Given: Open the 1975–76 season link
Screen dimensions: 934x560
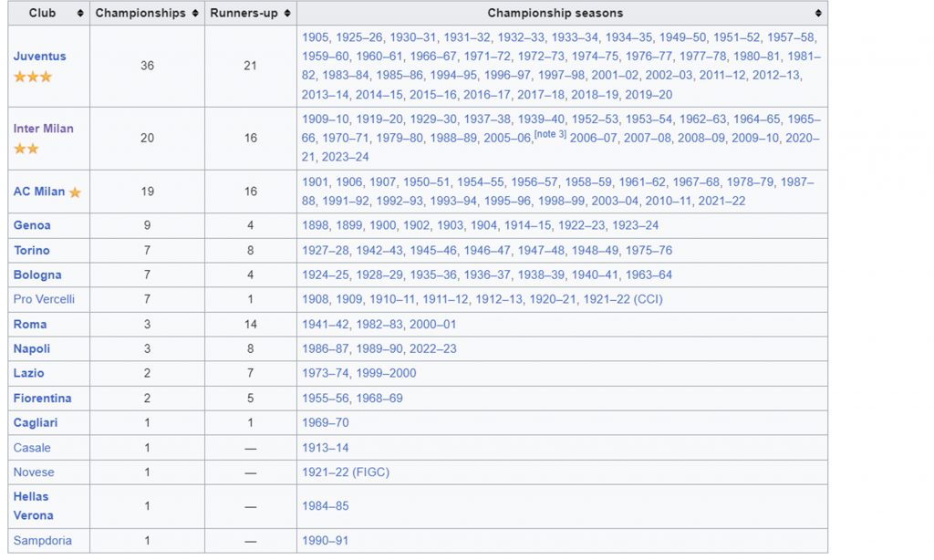Looking at the screenshot, I should click(x=649, y=250).
